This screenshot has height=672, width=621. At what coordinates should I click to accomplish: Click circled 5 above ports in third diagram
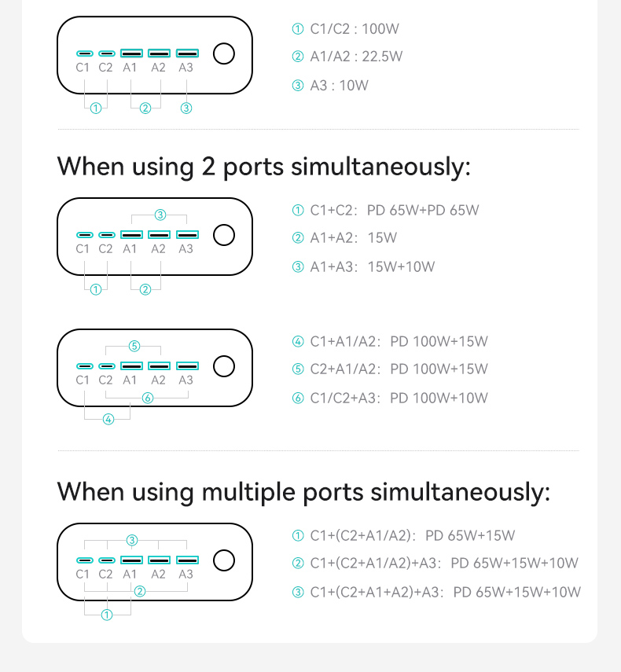tap(134, 346)
